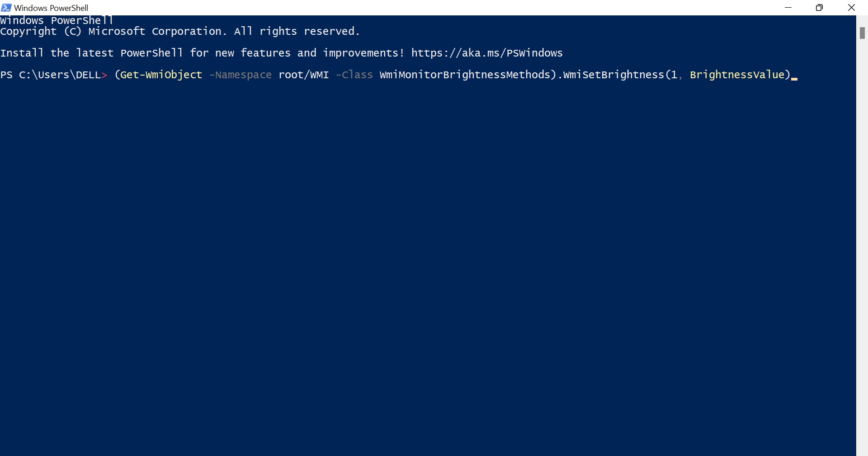
Task: Click the Microsoft Corporation copyright line
Action: (180, 32)
